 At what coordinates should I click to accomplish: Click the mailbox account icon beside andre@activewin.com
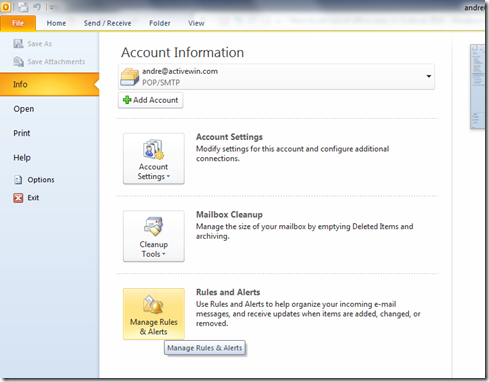pyautogui.click(x=129, y=77)
